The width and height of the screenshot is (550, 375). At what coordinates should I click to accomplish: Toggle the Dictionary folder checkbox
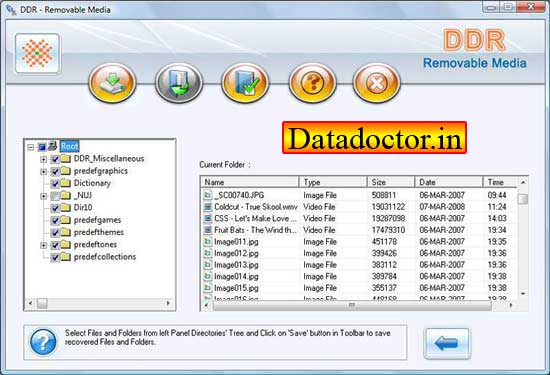(x=55, y=183)
